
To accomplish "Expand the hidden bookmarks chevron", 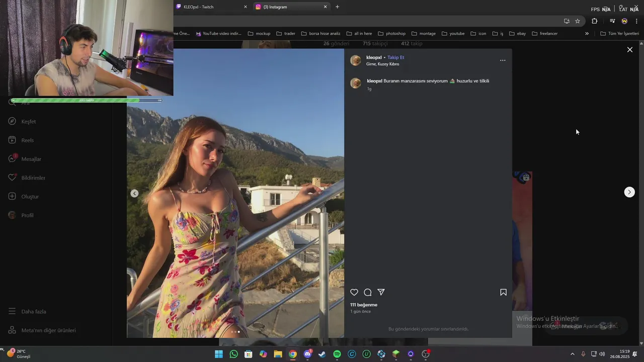I will (587, 34).
